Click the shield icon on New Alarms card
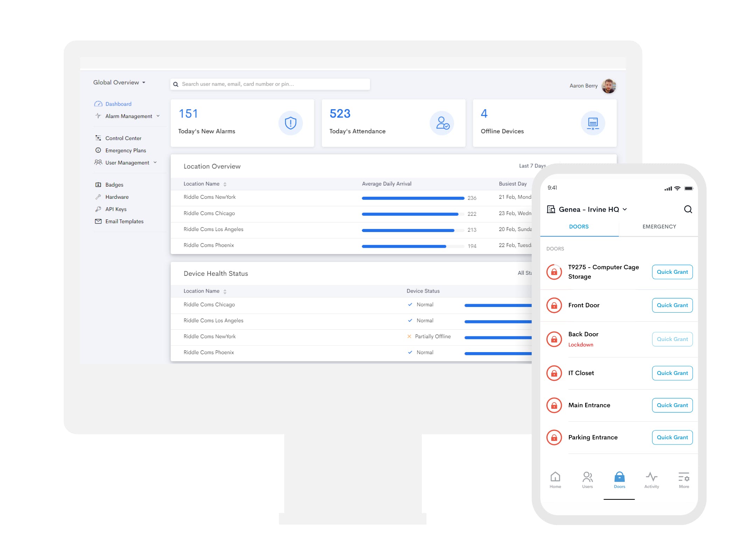The width and height of the screenshot is (756, 560). coord(290,123)
